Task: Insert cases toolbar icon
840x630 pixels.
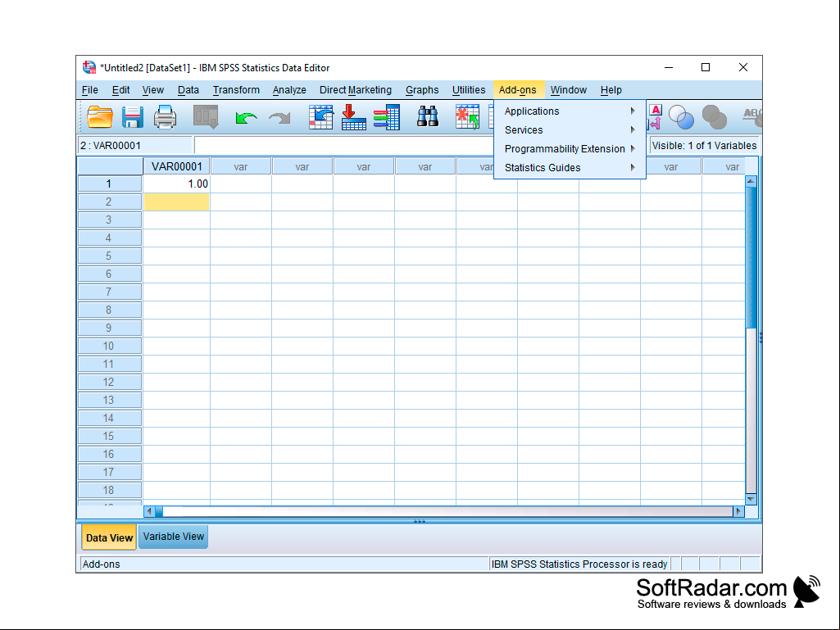Action: click(468, 117)
